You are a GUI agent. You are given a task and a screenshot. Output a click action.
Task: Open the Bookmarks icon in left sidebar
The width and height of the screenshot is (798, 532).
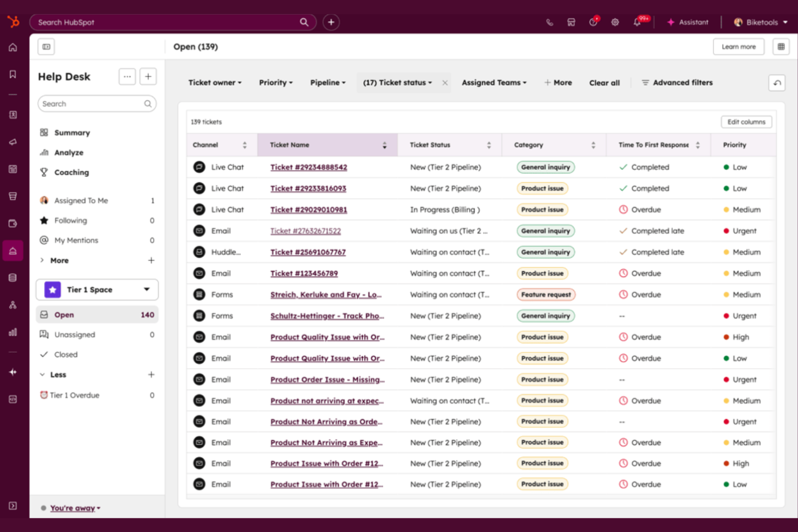13,74
